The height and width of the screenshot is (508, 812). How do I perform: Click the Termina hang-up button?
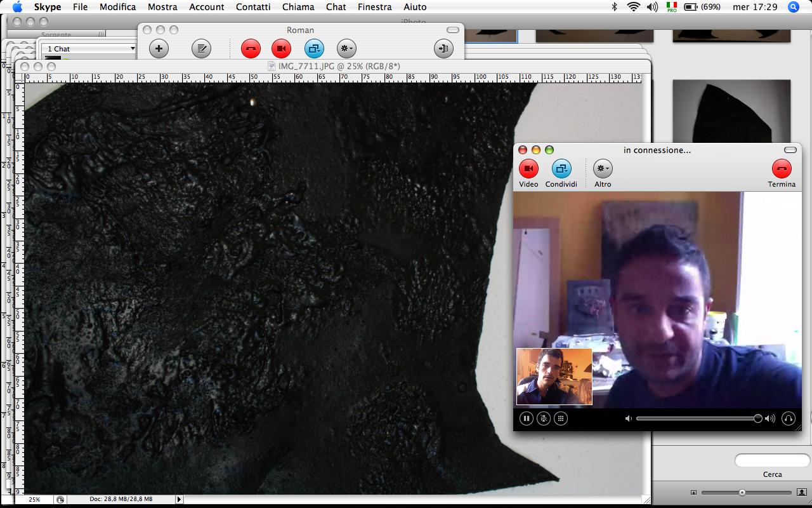(782, 169)
